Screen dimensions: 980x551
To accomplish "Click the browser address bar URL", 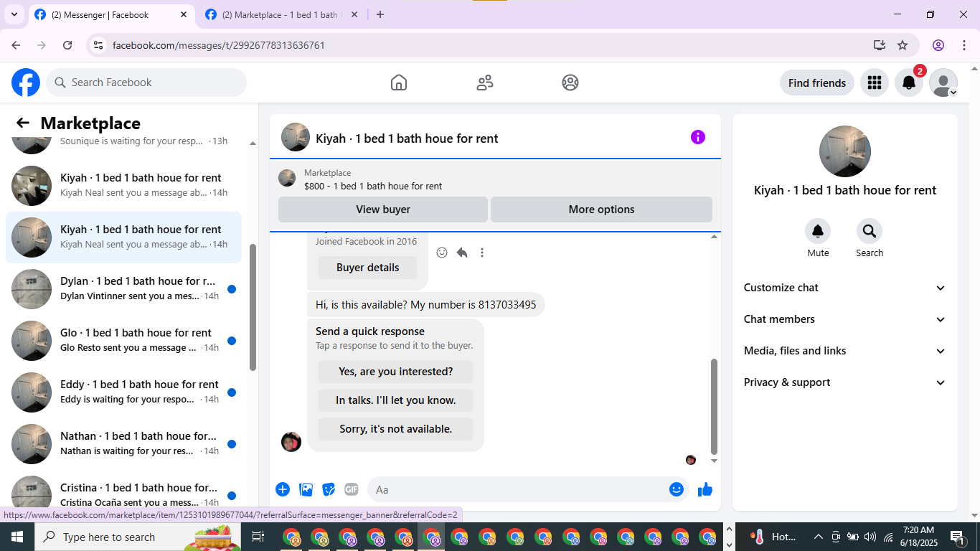I will [x=219, y=45].
